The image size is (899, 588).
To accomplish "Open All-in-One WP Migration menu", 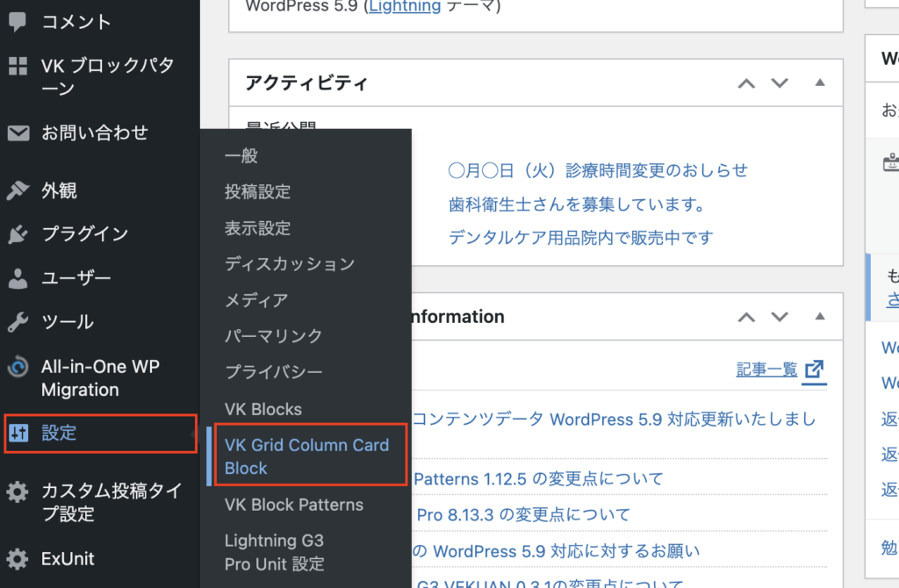I will point(100,378).
